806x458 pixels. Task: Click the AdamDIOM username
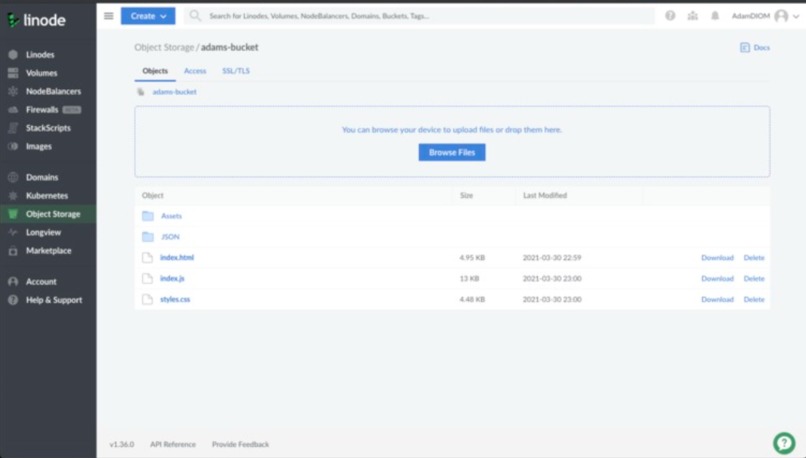pos(750,16)
